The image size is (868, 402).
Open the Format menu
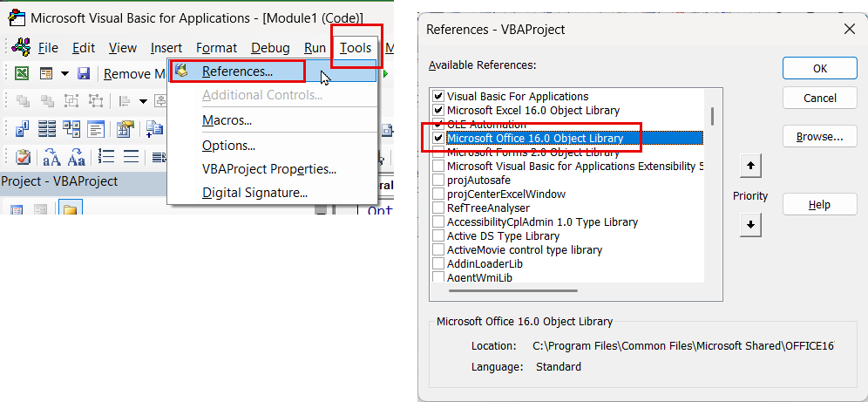pos(216,48)
